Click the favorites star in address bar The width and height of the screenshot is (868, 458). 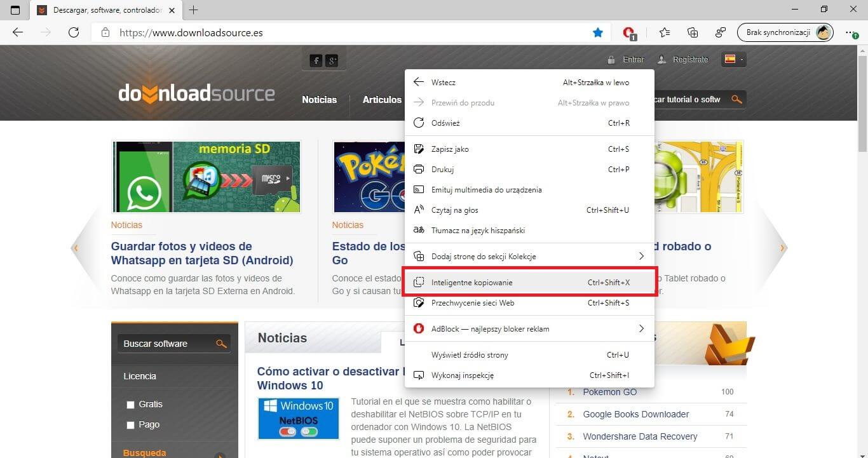(x=597, y=32)
